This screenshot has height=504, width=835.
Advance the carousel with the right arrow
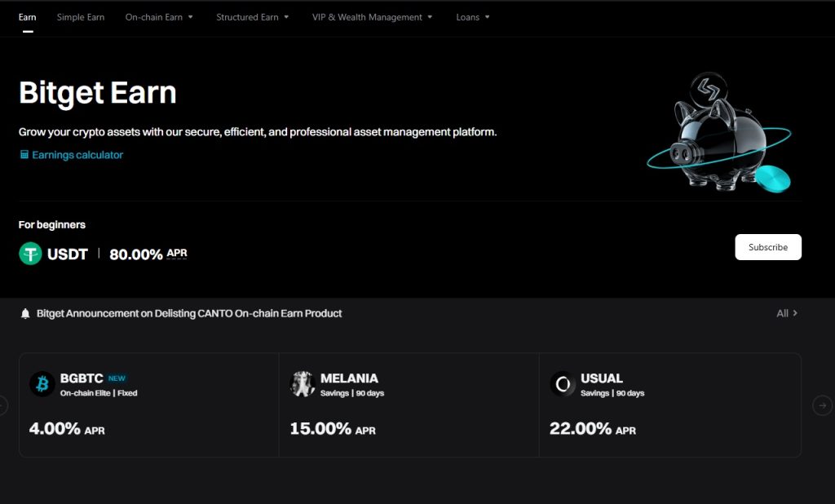point(822,405)
